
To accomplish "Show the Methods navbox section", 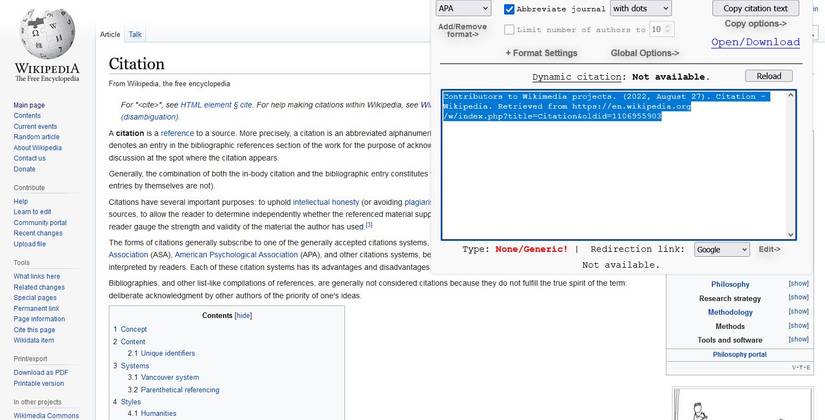I will pyautogui.click(x=798, y=326).
